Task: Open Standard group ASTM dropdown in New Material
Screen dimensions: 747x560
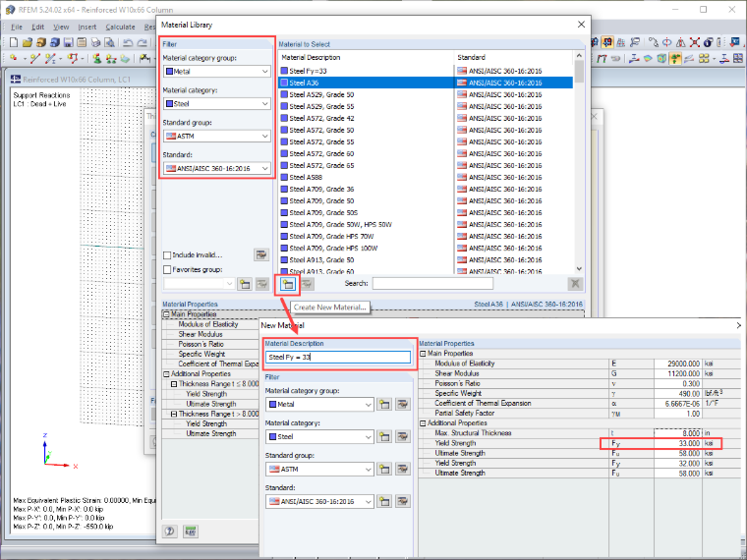Action: 319,469
